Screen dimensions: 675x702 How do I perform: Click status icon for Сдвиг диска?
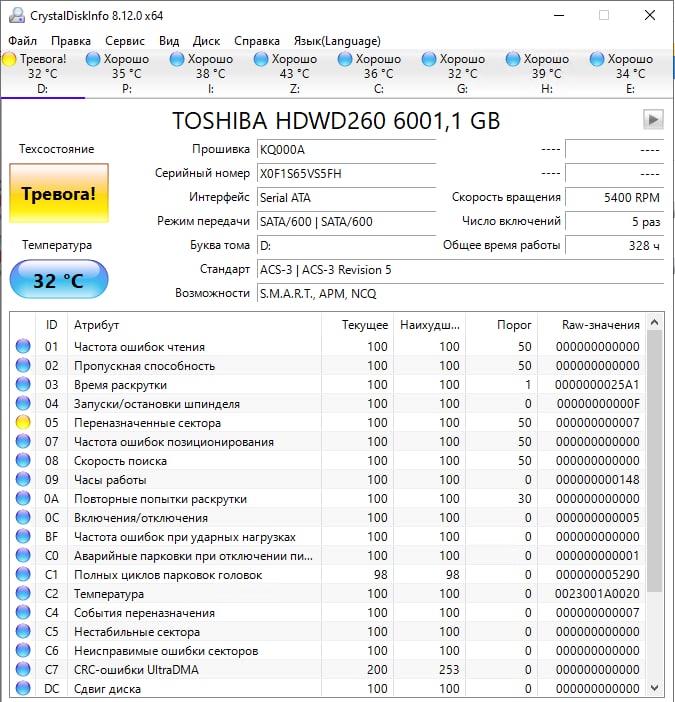(23, 688)
